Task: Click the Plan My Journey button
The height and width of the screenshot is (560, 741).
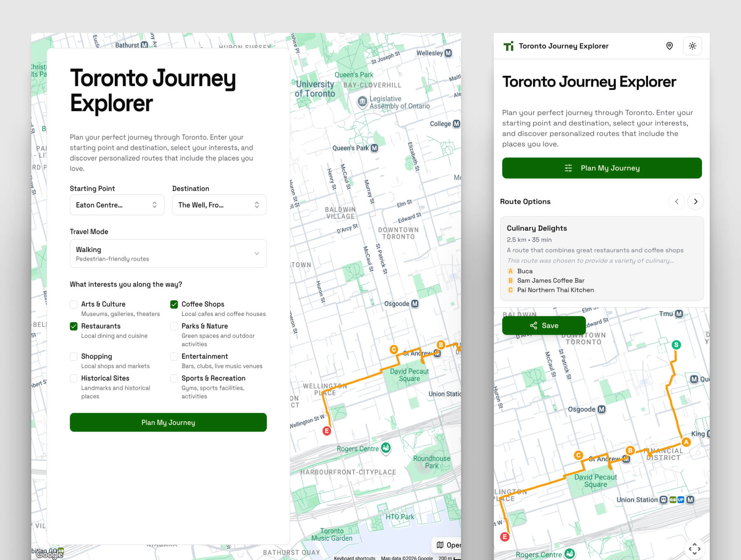Action: coord(168,422)
